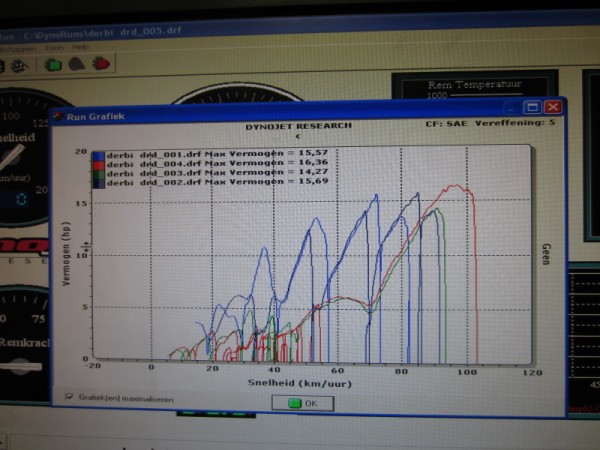
Task: Click the green toolbar icon in main window
Action: (53, 65)
